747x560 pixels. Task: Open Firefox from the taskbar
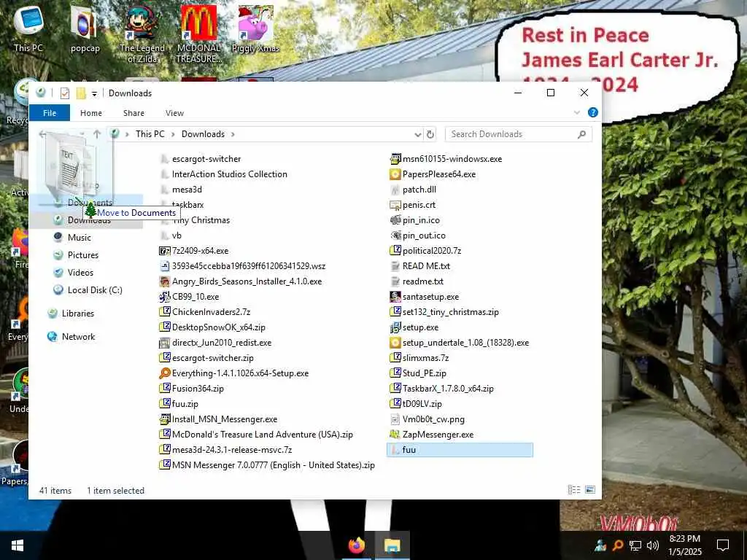point(356,545)
